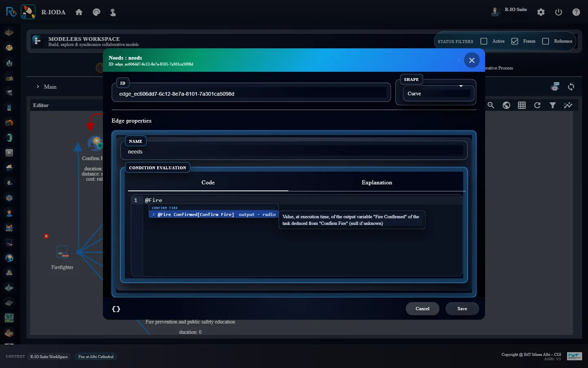Select the city buildings sidebar icon

coord(9,63)
